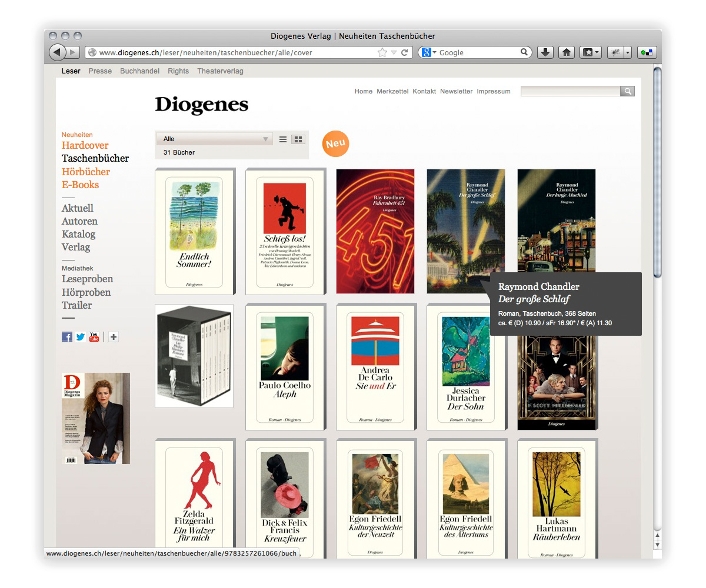Click the browser back arrow button

(x=57, y=52)
